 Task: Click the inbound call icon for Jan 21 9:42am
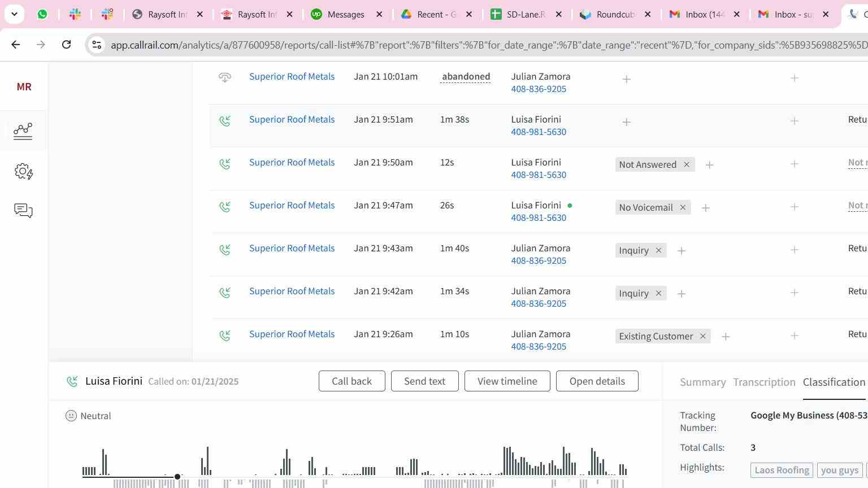click(225, 292)
